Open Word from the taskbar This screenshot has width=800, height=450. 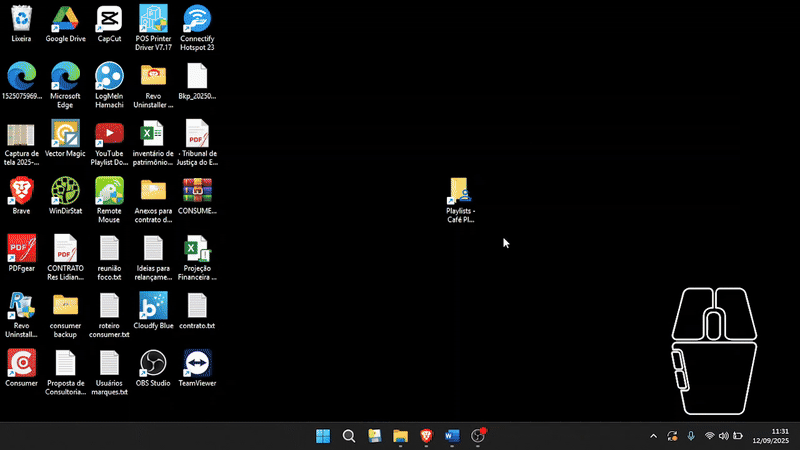pos(452,436)
